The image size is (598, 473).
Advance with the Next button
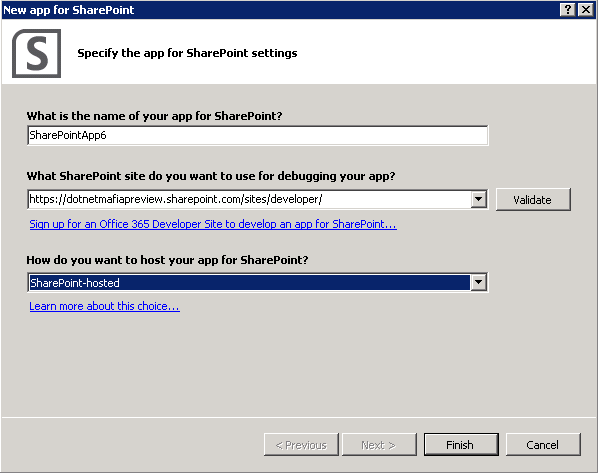tap(379, 445)
